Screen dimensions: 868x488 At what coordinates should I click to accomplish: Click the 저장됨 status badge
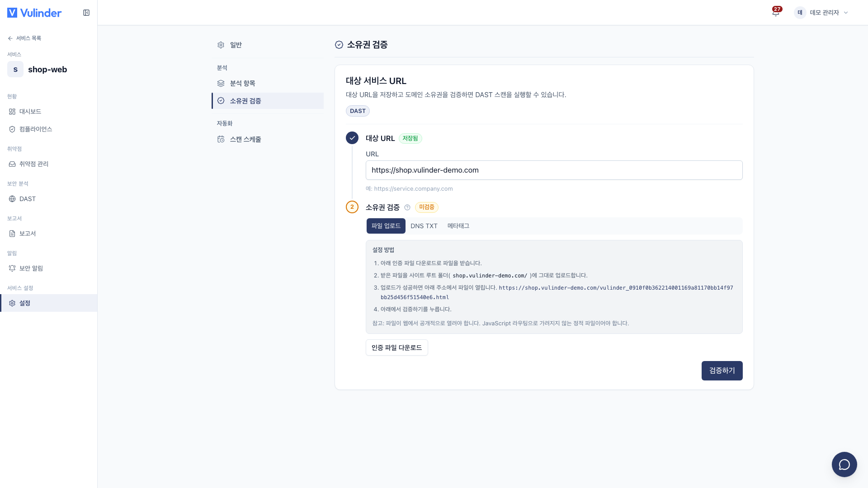[x=410, y=138]
